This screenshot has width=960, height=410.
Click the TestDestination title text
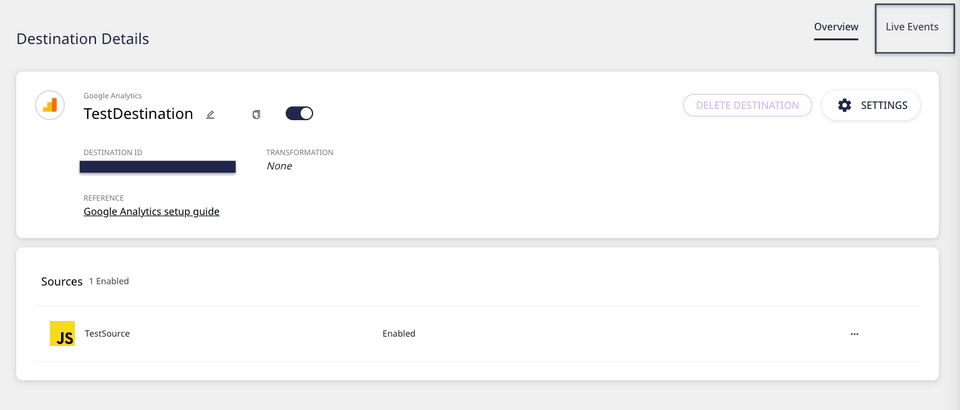pos(138,114)
